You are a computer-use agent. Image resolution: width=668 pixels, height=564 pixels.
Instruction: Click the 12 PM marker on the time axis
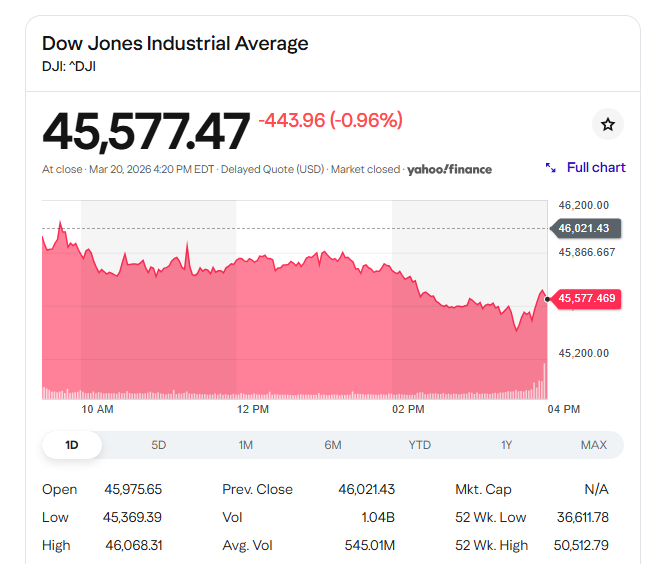(253, 409)
